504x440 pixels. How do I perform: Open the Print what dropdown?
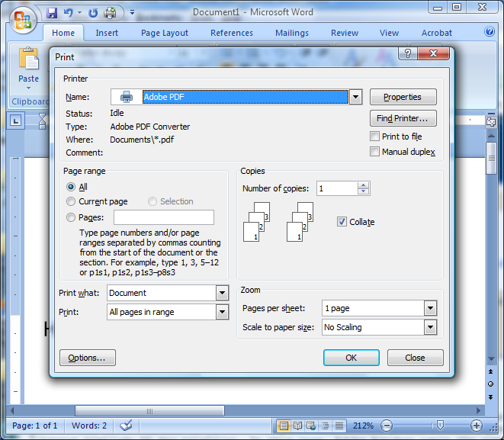pos(222,293)
